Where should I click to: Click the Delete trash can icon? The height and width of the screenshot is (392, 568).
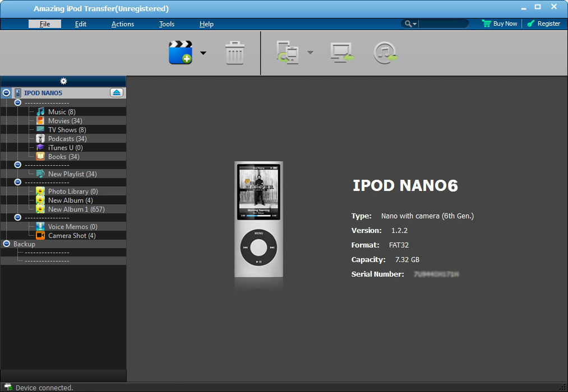click(x=235, y=53)
